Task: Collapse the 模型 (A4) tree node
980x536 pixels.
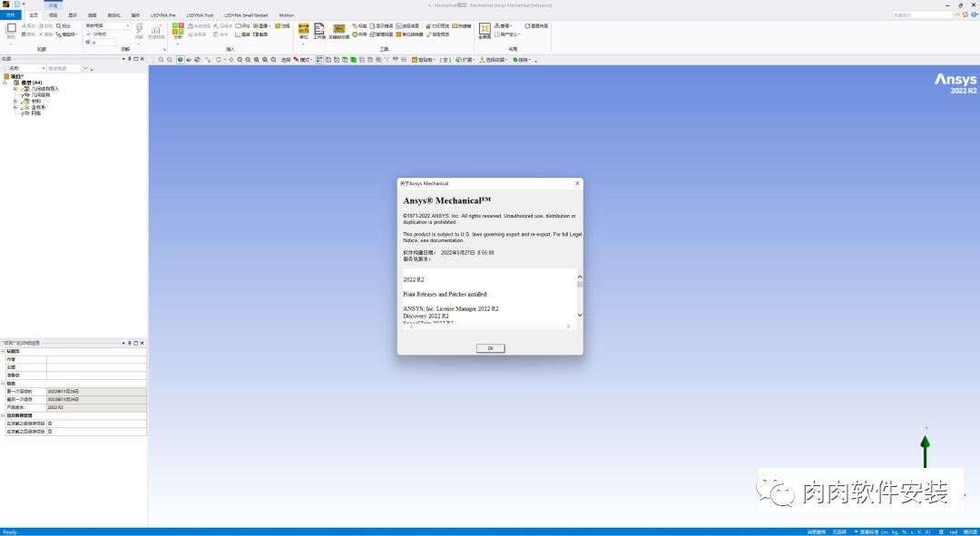Action: pyautogui.click(x=5, y=83)
